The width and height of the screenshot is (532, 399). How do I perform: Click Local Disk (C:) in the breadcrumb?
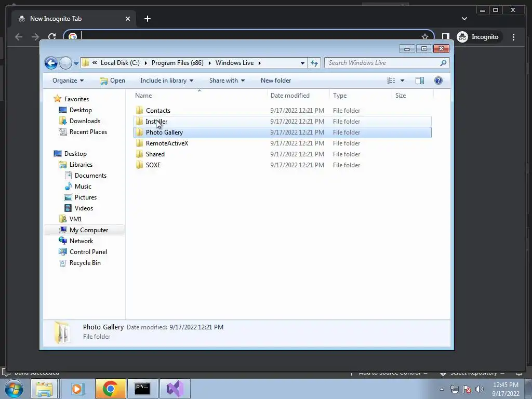[120, 63]
